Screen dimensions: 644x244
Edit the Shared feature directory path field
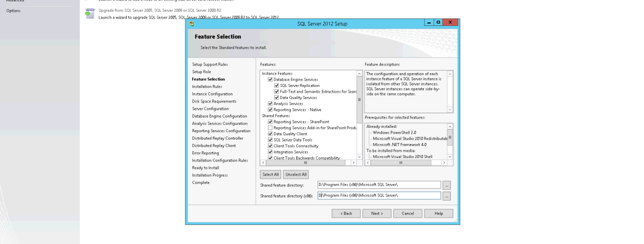tap(379, 185)
